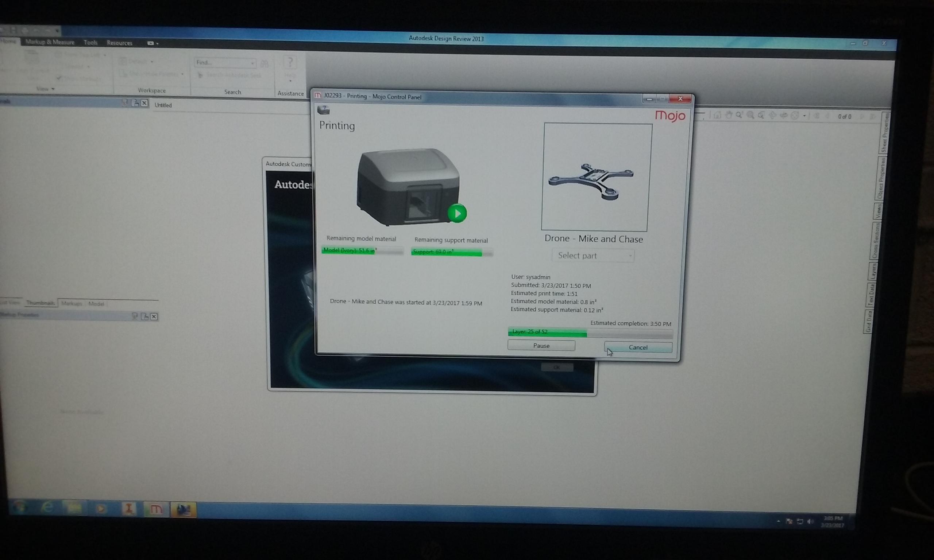Pause the current print job
This screenshot has width=934, height=560.
[541, 345]
